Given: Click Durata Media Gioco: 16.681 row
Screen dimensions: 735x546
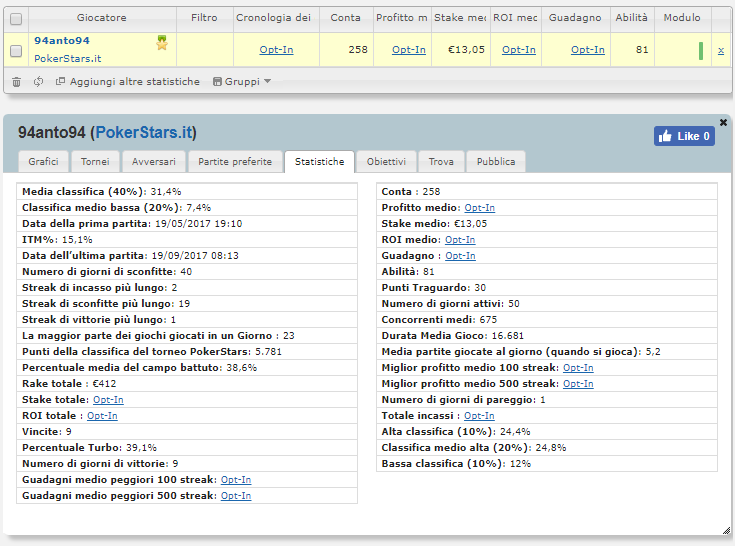Looking at the screenshot, I should [547, 336].
